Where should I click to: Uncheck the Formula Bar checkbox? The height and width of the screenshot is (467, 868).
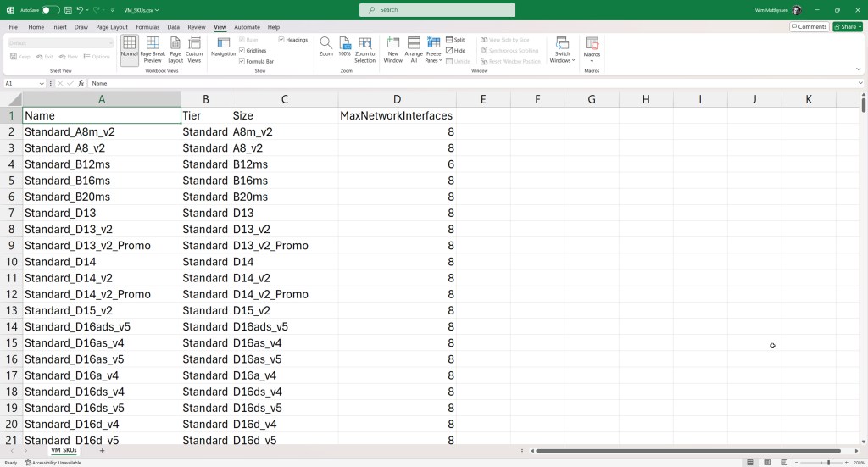(242, 61)
